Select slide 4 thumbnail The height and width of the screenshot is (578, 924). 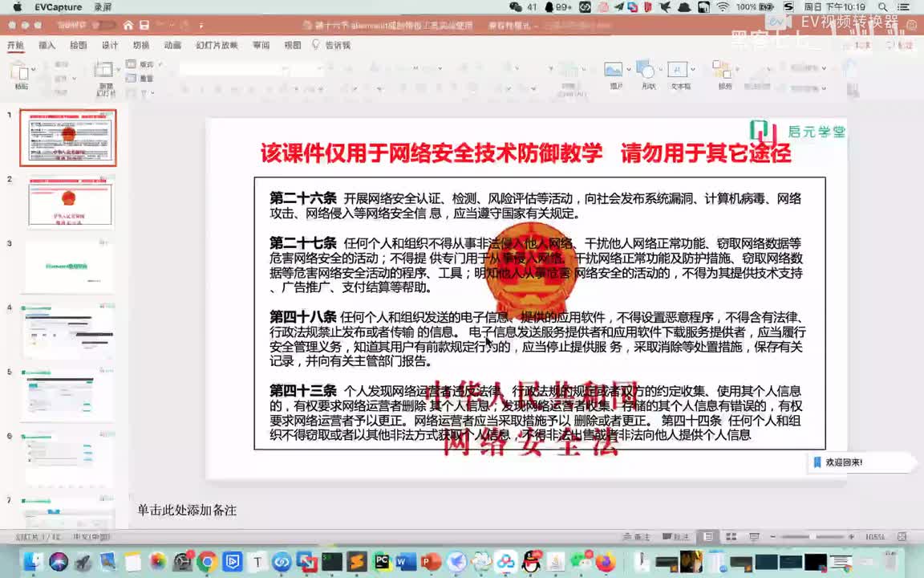(68, 330)
